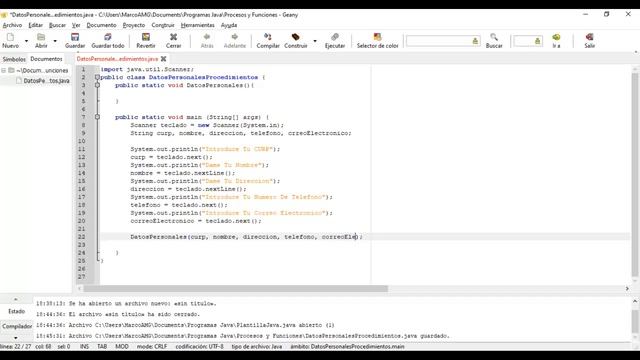Image resolution: width=640 pixels, height=360 pixels.
Task: Click the up arrow above the Estado tab
Action: click(16, 300)
